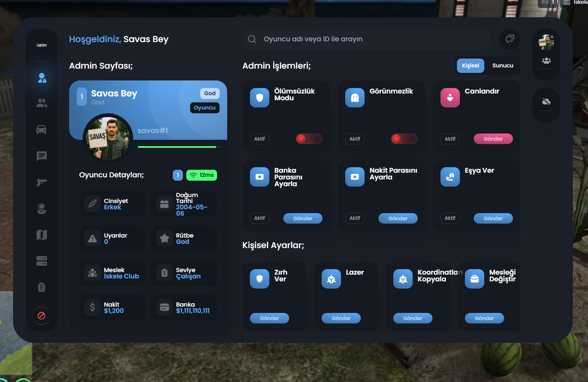Image resolution: width=588 pixels, height=382 pixels.
Task: Click the Lazer cube icon
Action: coord(331,279)
